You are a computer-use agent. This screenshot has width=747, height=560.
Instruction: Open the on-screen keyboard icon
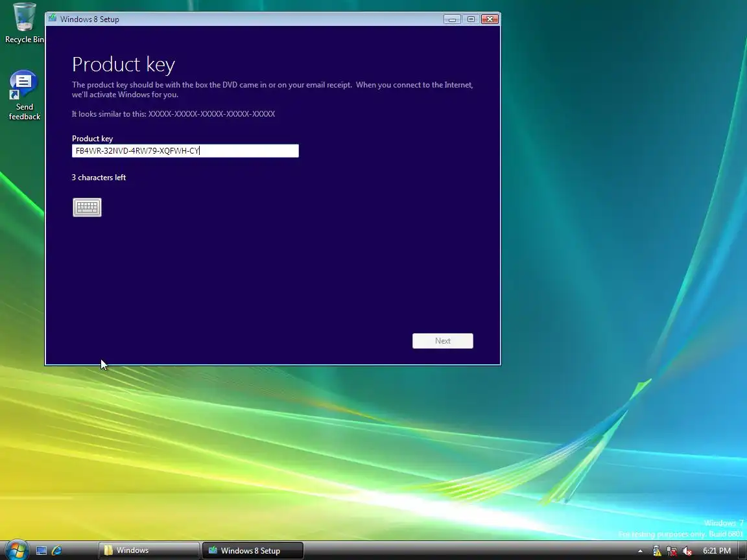click(x=87, y=207)
